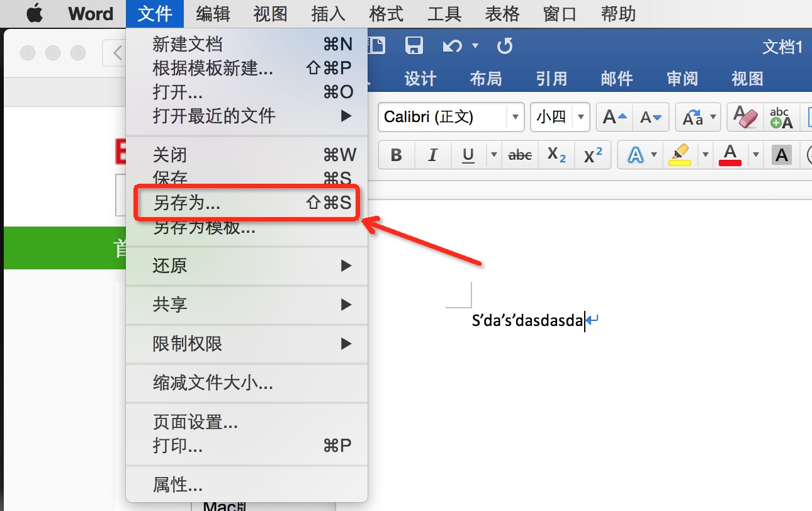Click into the Calibri (正文) font name field
The width and height of the screenshot is (812, 511).
click(x=443, y=117)
